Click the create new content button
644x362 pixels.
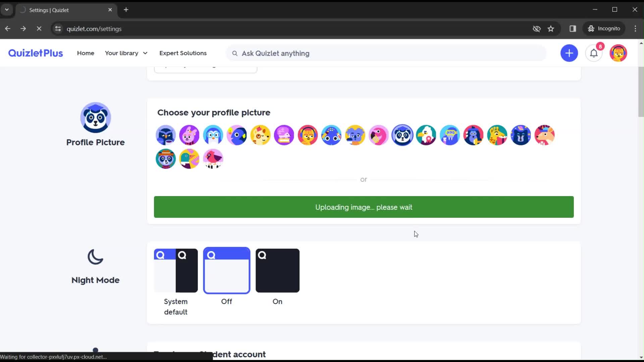569,53
